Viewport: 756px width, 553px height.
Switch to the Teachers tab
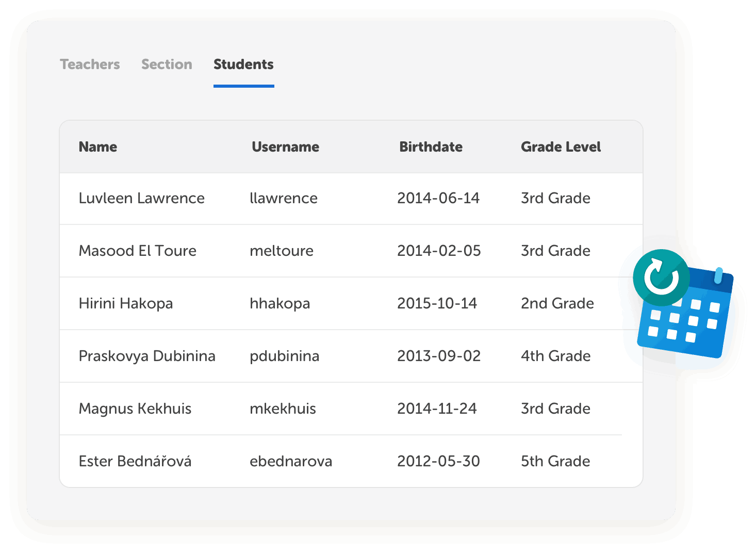point(90,64)
